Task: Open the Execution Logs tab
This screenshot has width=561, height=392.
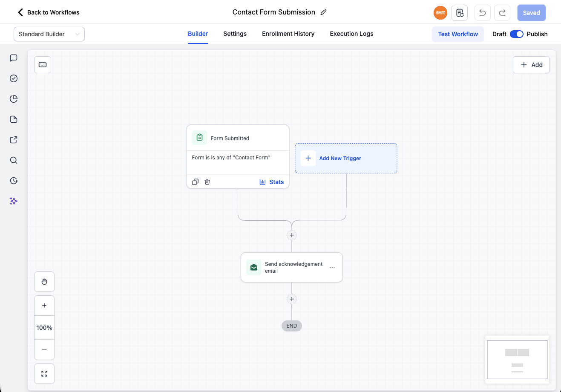Action: pos(351,34)
